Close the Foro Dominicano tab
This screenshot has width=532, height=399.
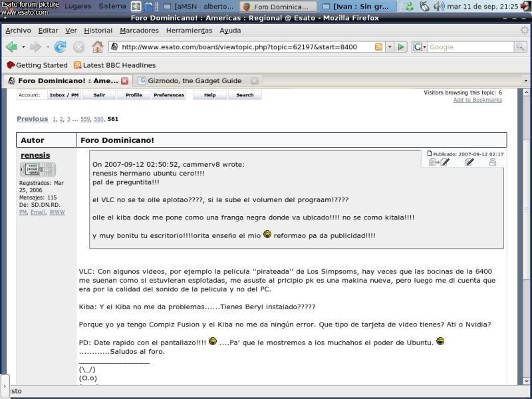click(x=124, y=81)
